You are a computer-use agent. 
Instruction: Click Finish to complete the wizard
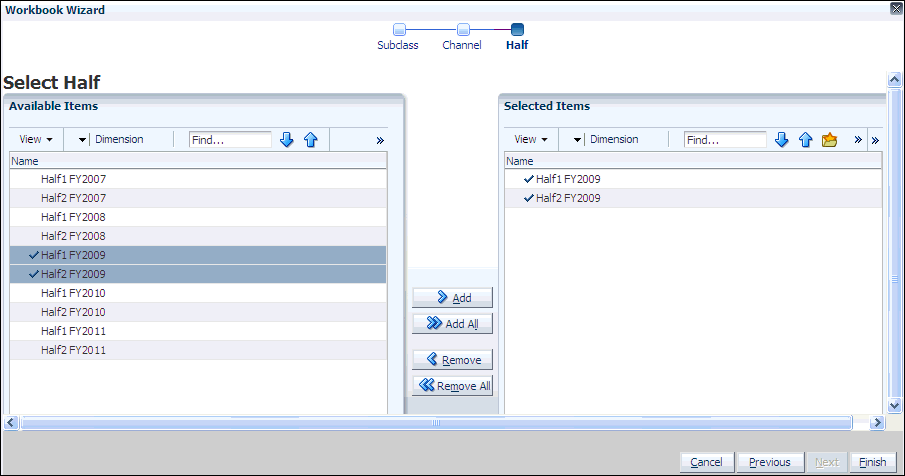tap(873, 462)
